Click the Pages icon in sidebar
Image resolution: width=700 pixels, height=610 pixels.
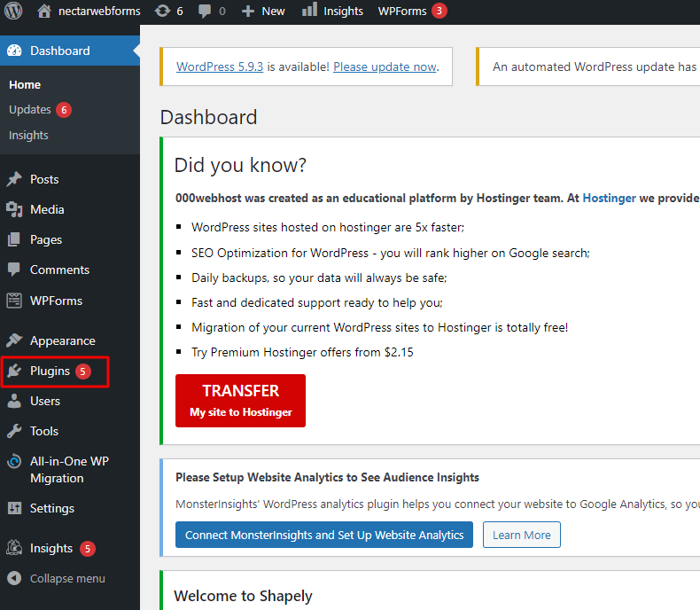(14, 239)
